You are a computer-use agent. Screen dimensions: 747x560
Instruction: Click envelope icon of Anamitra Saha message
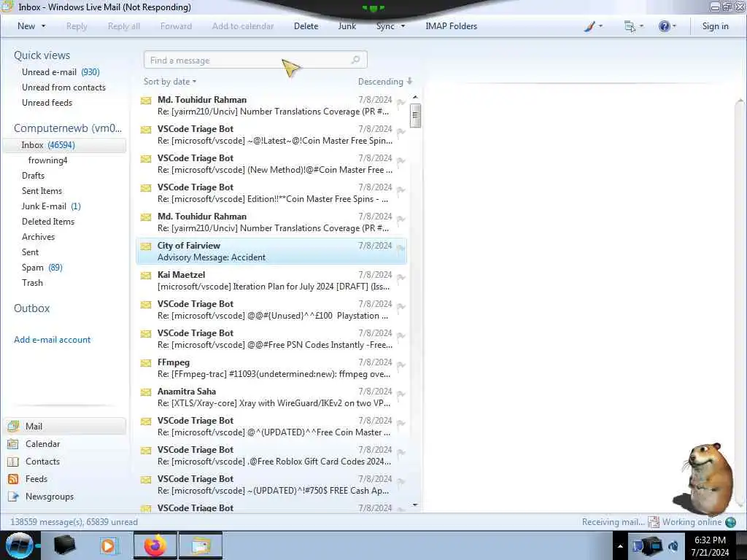146,392
